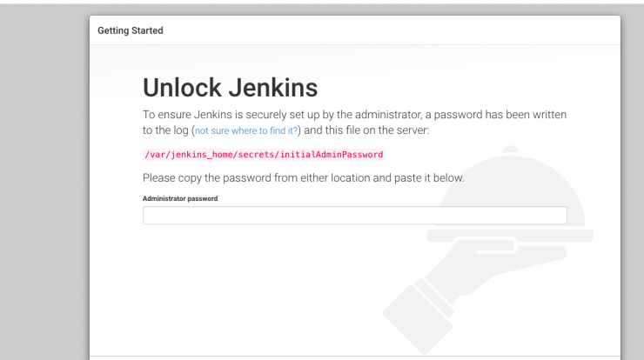Click the empty header bar beside Getting Started
This screenshot has height=360, width=644.
[x=390, y=30]
